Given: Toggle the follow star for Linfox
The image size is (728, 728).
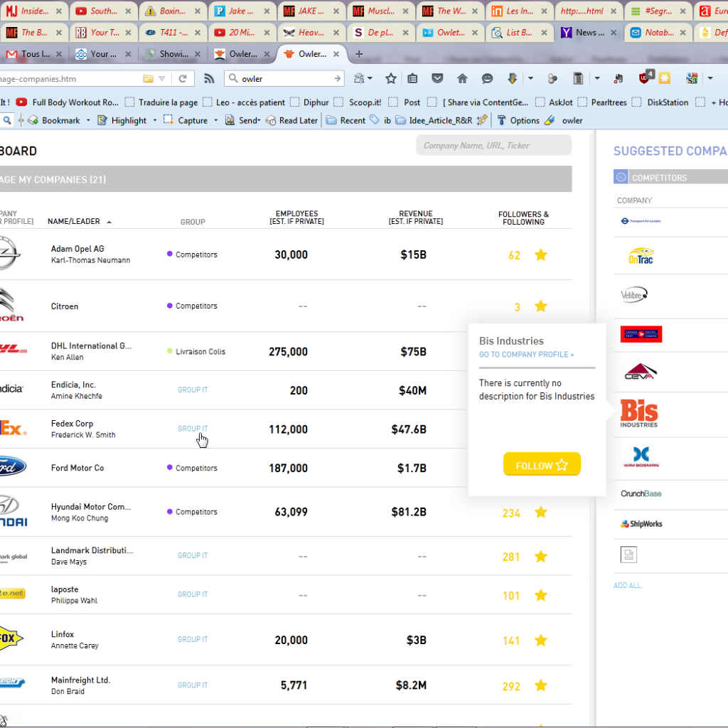Looking at the screenshot, I should coord(541,641).
